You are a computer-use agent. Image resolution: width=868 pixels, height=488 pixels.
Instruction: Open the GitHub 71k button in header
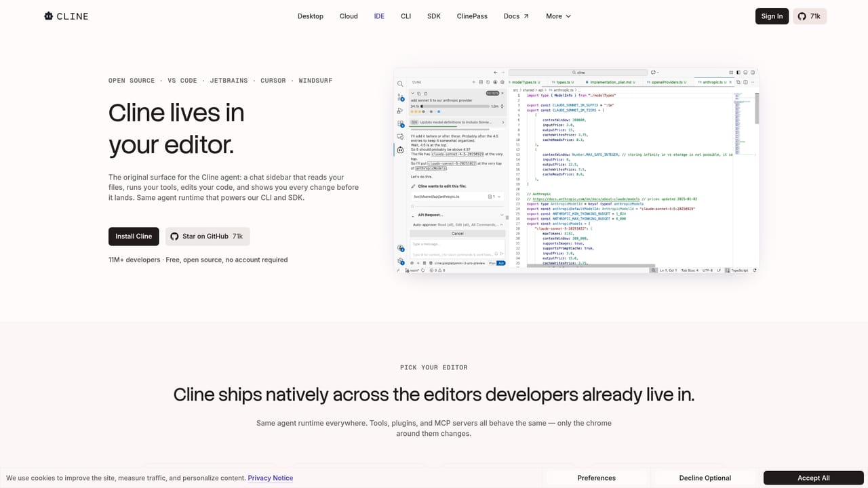click(810, 16)
